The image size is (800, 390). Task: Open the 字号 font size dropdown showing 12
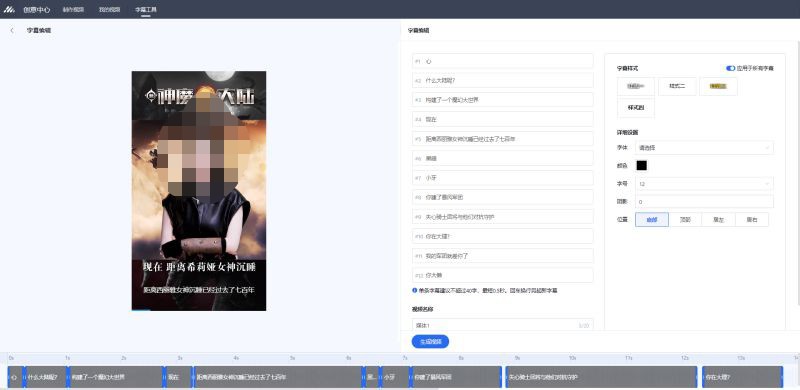704,184
